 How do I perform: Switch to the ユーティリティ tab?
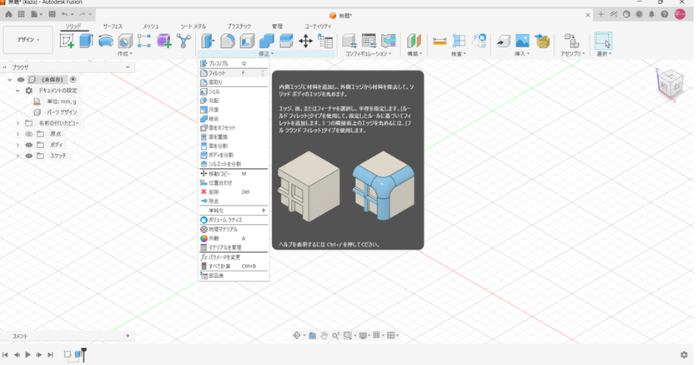coord(318,26)
